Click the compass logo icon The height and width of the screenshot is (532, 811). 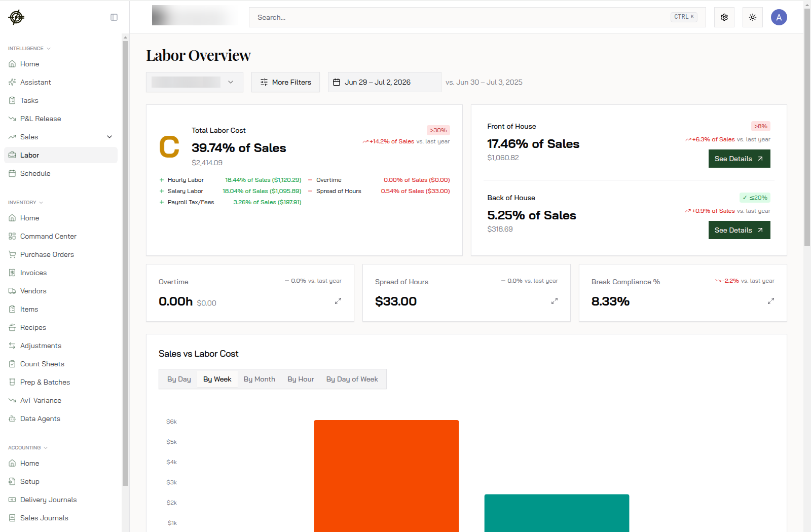pos(16,17)
